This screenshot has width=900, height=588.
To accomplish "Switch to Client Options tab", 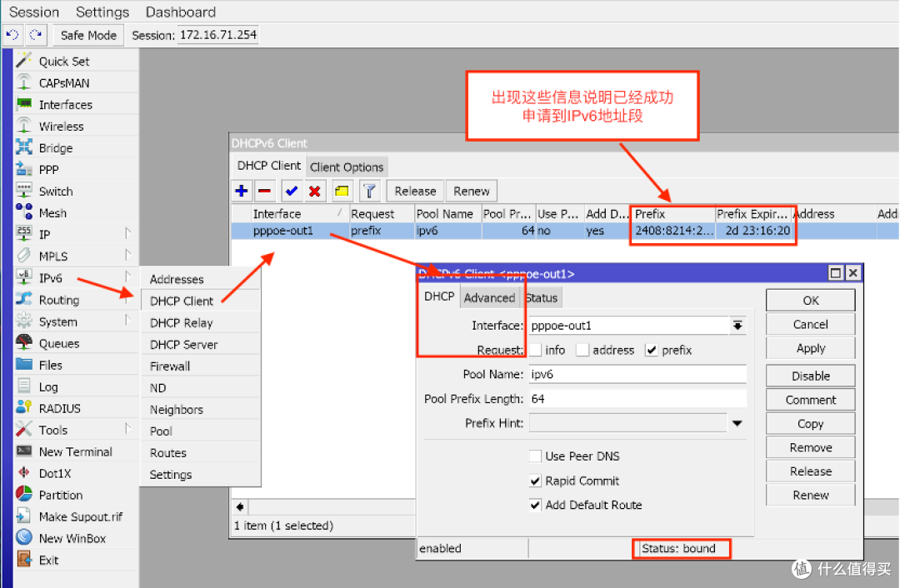I will [347, 167].
